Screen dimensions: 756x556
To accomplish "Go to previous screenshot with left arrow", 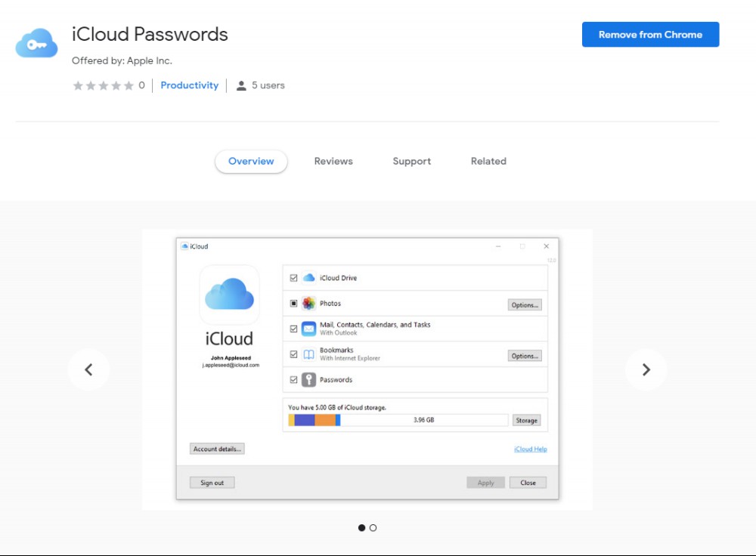I will (x=88, y=369).
